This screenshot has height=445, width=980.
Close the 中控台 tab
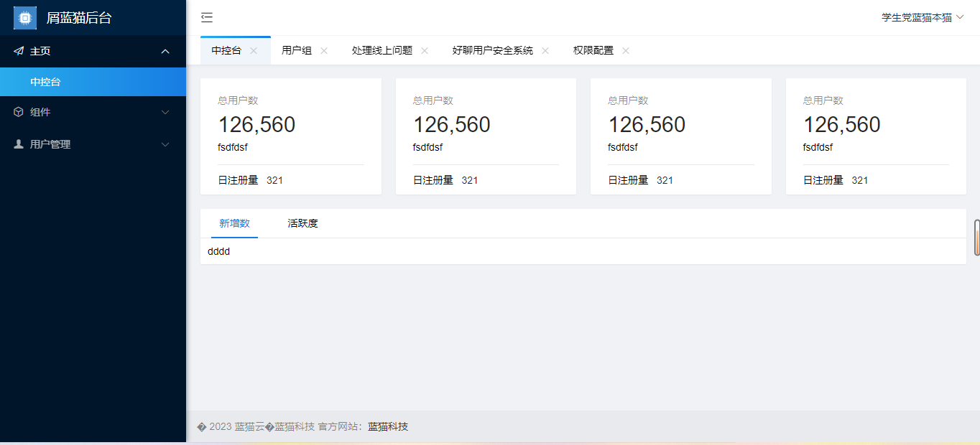253,50
